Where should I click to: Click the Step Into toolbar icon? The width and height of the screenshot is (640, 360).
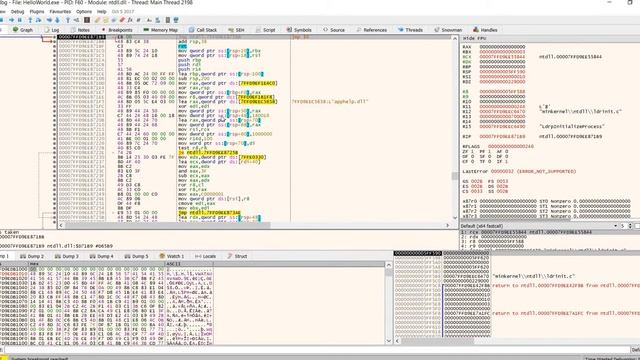coord(30,20)
